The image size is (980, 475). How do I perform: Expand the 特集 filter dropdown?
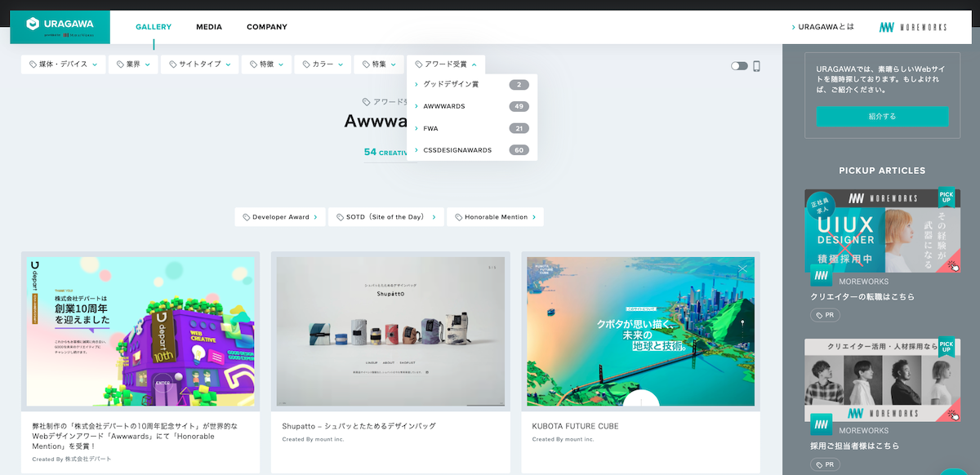coord(379,64)
